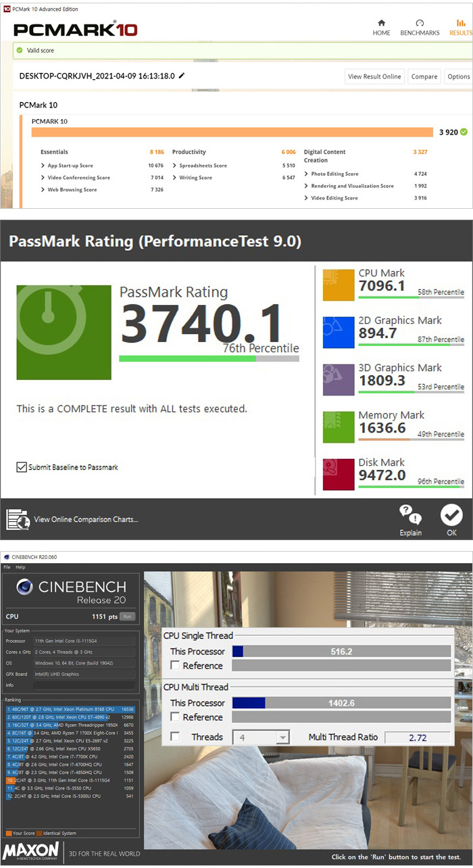The image size is (473, 868).
Task: Expand Spreadsheets Score row
Action: click(x=175, y=166)
